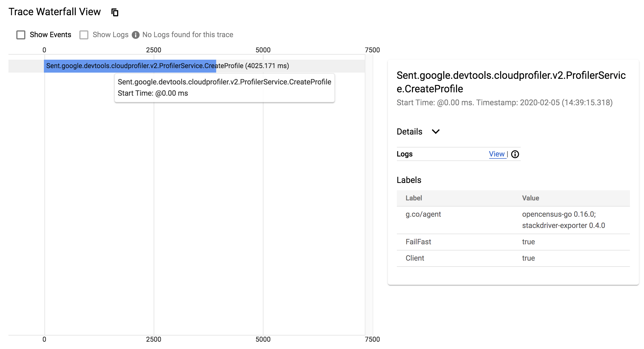Click the 2500 marker on top axis
This screenshot has width=644, height=349.
click(154, 50)
